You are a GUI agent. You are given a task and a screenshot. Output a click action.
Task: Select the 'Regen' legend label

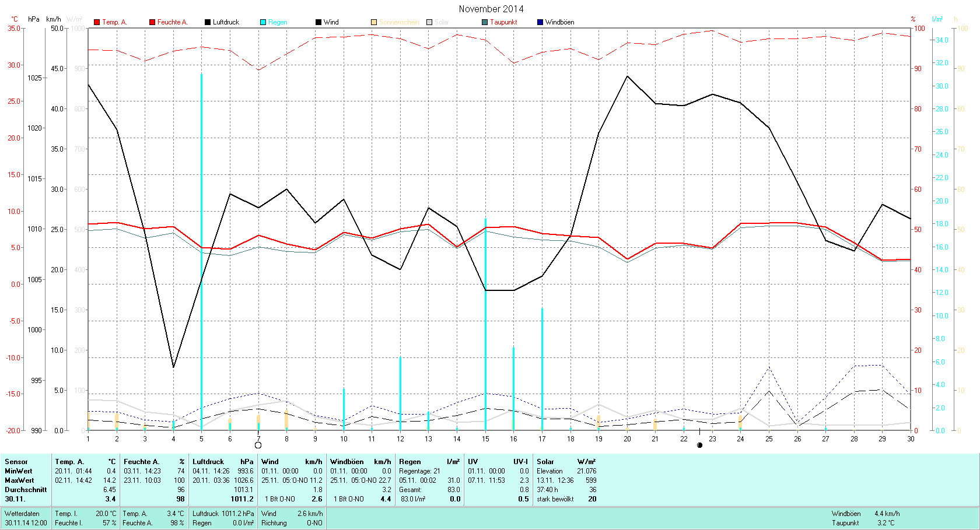[278, 22]
